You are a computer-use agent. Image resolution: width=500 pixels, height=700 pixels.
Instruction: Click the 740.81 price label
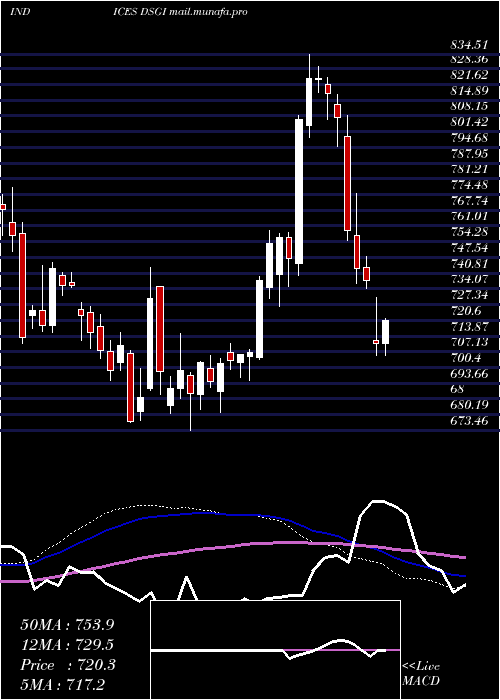click(469, 264)
